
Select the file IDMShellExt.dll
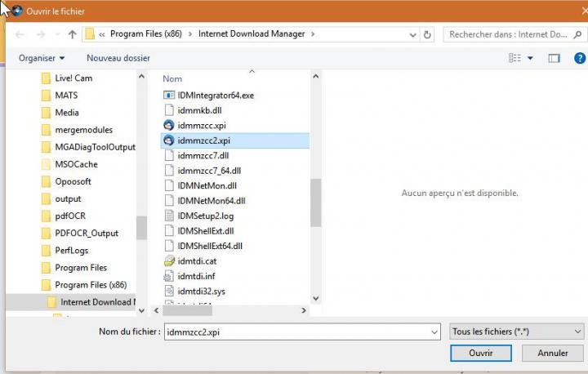[x=199, y=231]
